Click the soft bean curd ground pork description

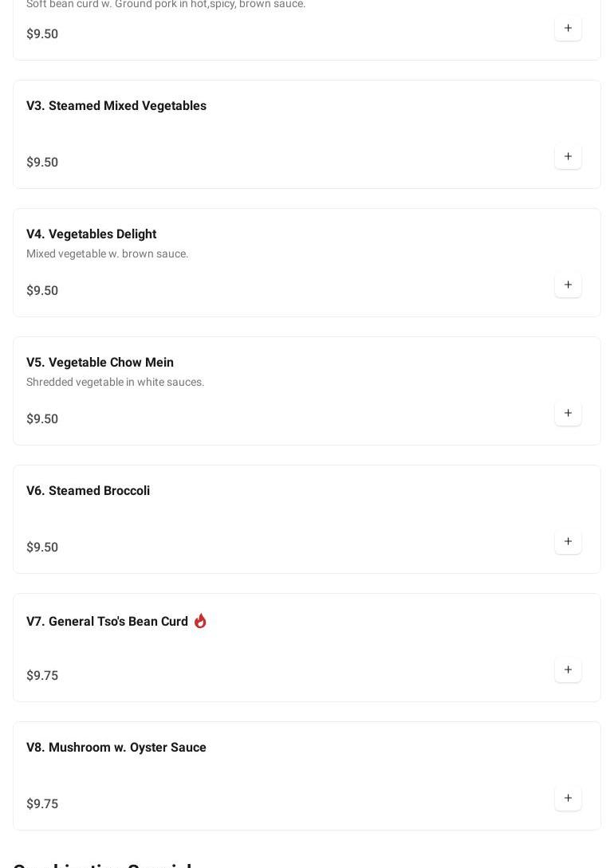tap(166, 5)
